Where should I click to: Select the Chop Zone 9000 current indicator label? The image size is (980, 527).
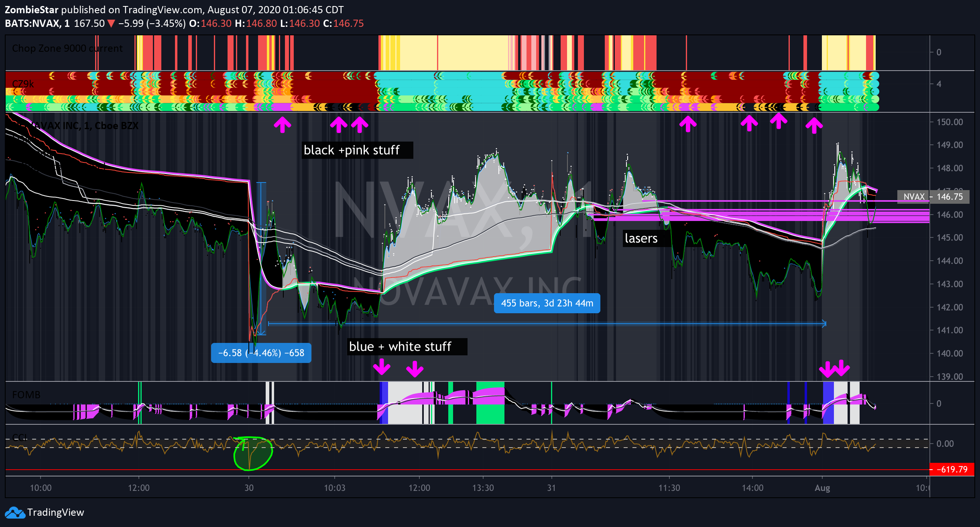[x=67, y=48]
